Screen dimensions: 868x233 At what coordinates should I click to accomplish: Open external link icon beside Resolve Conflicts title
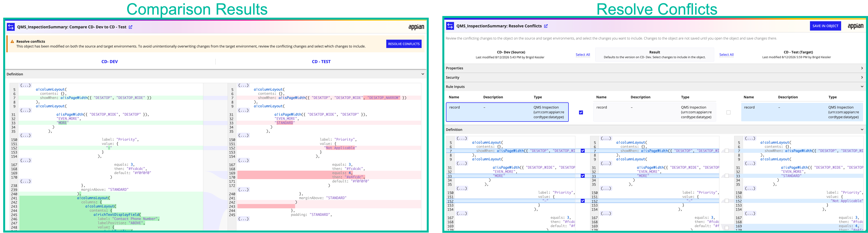546,26
